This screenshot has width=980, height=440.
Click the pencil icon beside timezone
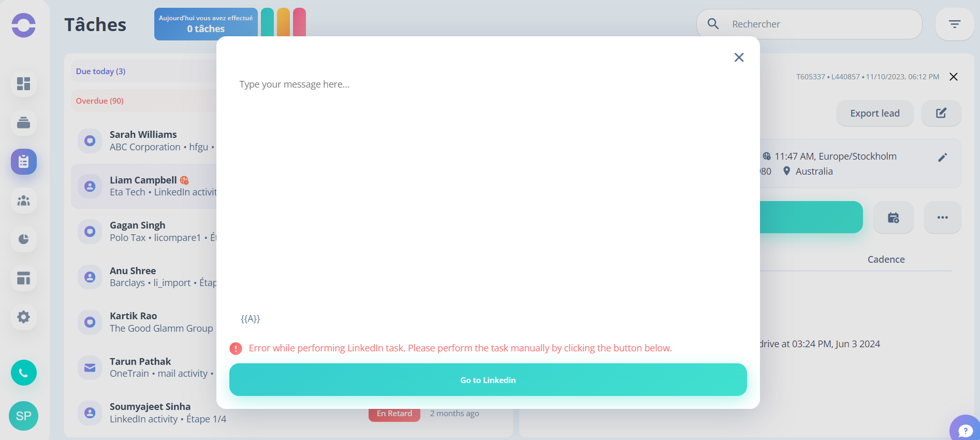tap(943, 158)
